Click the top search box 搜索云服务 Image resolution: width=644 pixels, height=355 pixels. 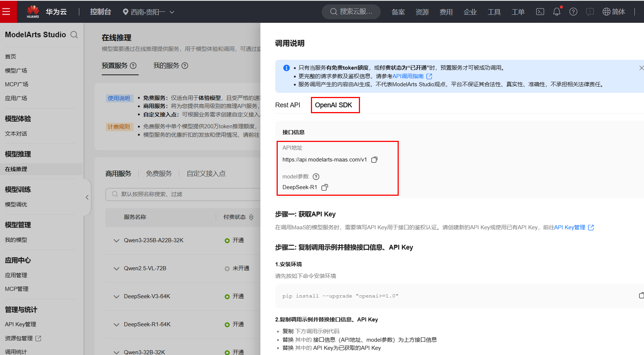point(351,12)
